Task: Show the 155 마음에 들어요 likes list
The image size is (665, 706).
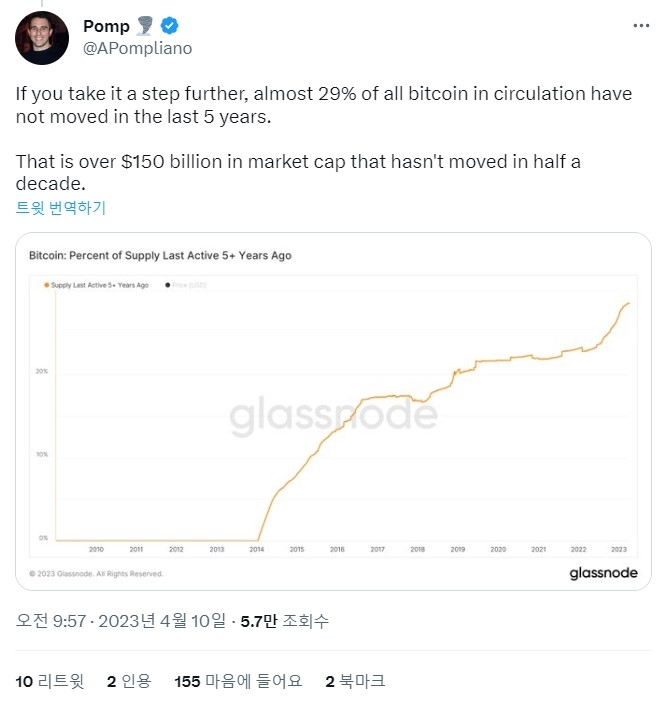Action: (x=238, y=681)
